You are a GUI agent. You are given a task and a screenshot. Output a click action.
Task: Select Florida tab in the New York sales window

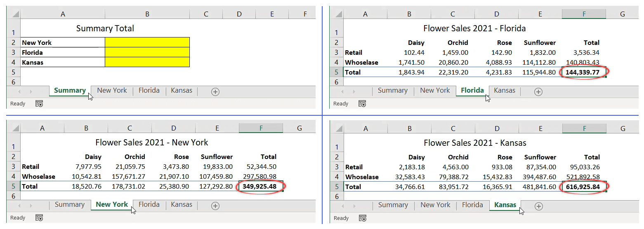149,205
